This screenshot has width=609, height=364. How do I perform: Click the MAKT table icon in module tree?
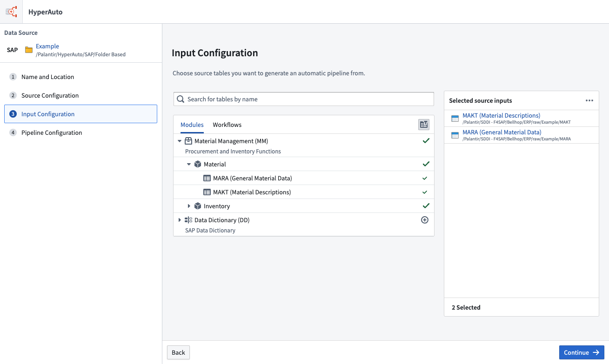[x=207, y=192]
